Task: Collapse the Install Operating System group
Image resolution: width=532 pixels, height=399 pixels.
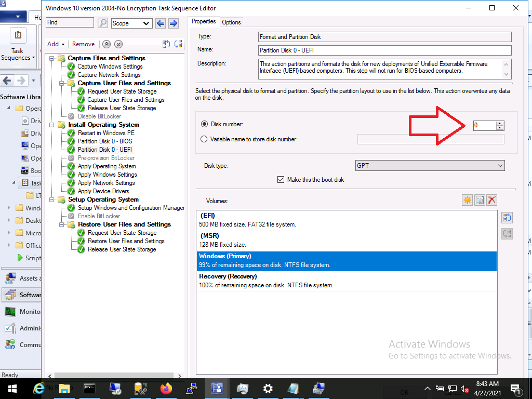Action: point(51,125)
